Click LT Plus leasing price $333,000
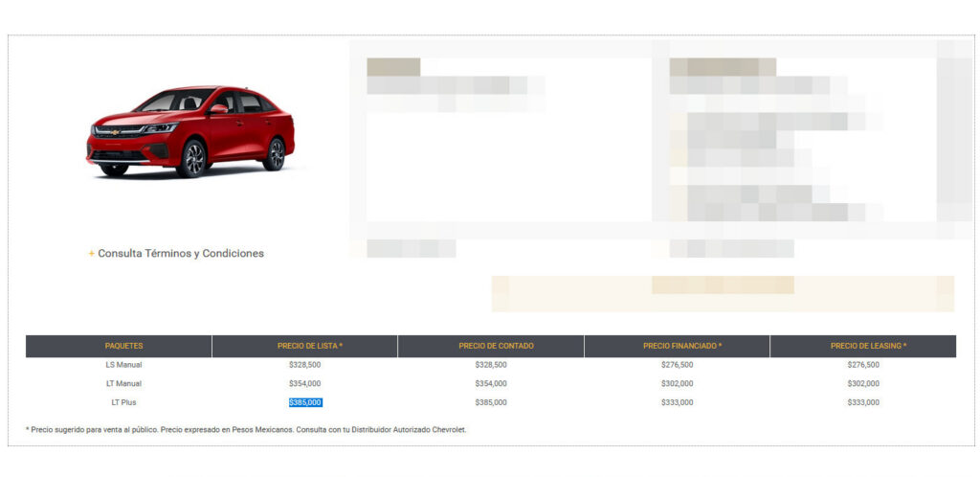This screenshot has width=980, height=477. [863, 402]
